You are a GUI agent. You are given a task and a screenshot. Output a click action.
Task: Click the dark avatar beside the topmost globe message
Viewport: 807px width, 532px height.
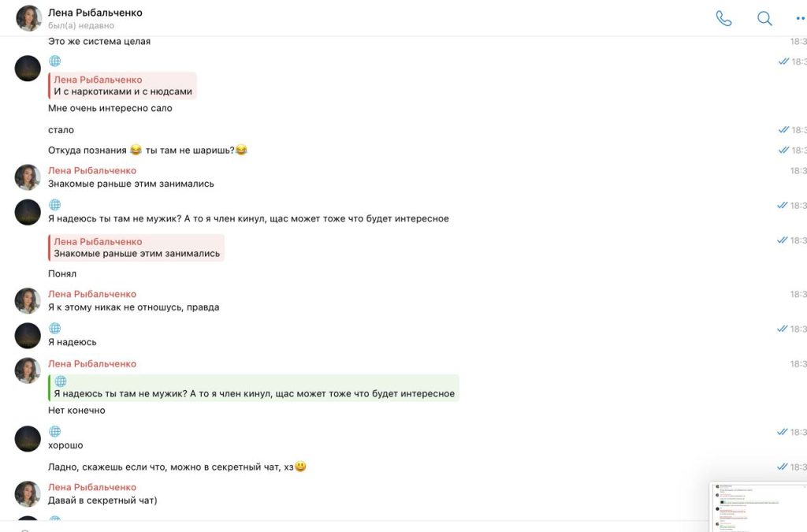(28, 69)
